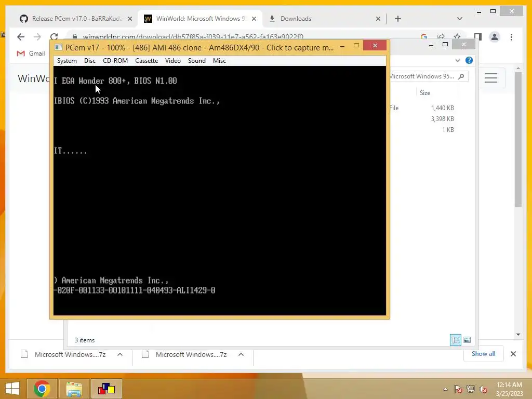Close the Chrome downloads bar
Screen dimensions: 532x399
(513, 354)
